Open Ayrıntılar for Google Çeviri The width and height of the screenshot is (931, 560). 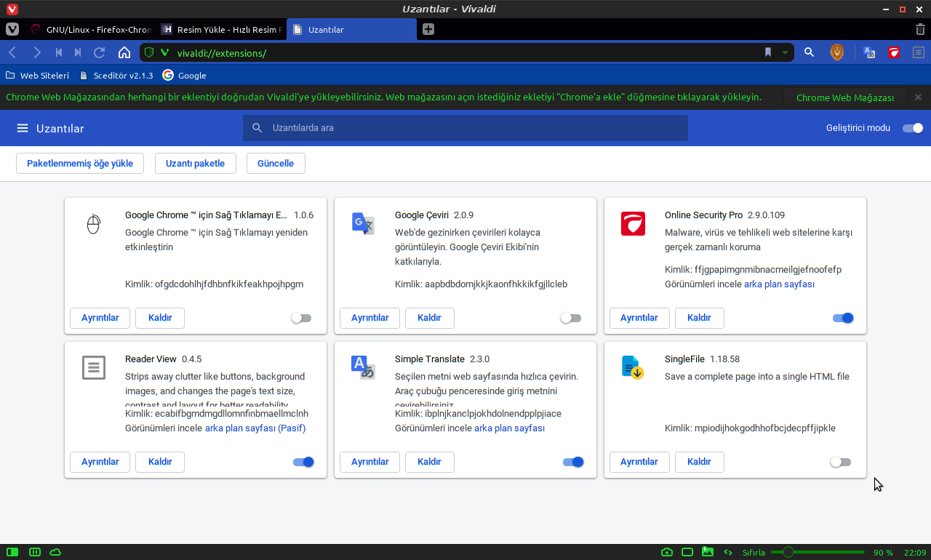370,318
